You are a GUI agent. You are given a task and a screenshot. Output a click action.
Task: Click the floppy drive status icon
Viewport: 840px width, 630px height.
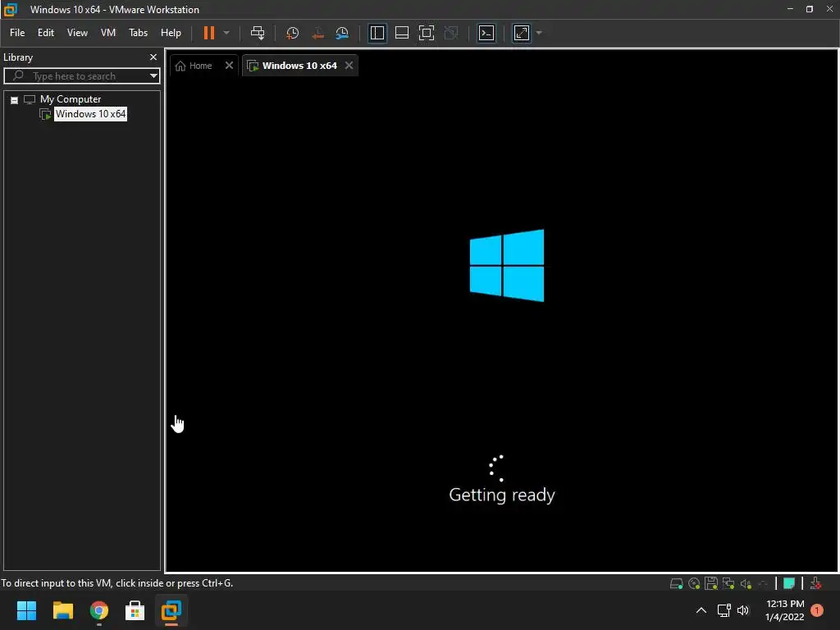point(711,583)
